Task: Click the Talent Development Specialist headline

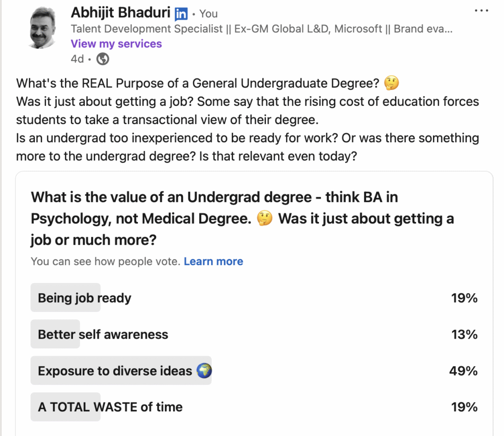Action: [261, 29]
